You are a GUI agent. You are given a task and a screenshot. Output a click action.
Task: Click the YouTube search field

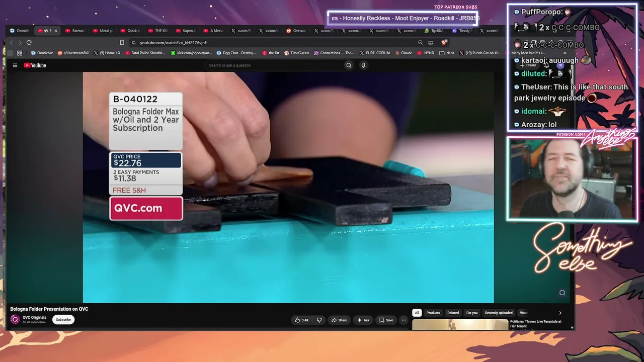[274, 65]
